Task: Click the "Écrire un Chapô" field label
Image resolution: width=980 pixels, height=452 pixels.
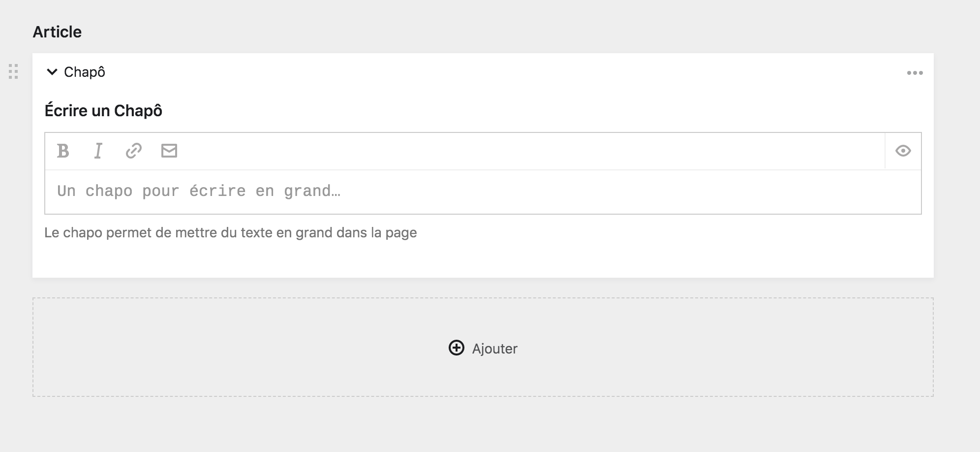Action: pyautogui.click(x=103, y=111)
